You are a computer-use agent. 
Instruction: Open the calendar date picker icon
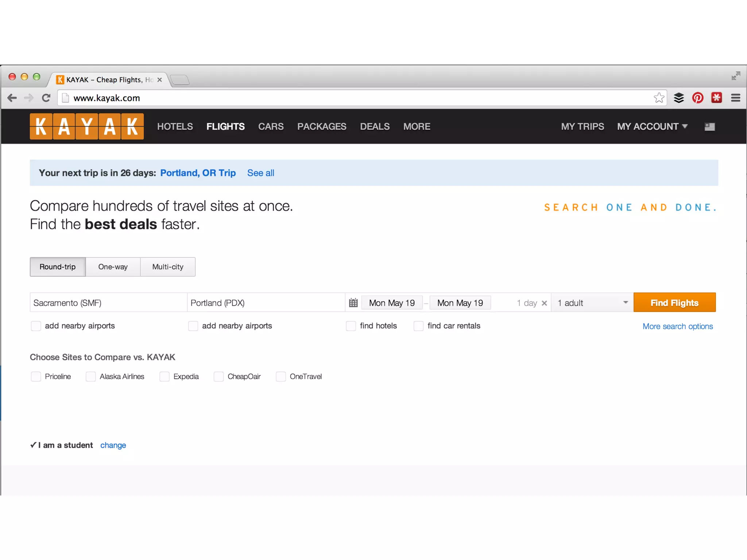pyautogui.click(x=353, y=303)
